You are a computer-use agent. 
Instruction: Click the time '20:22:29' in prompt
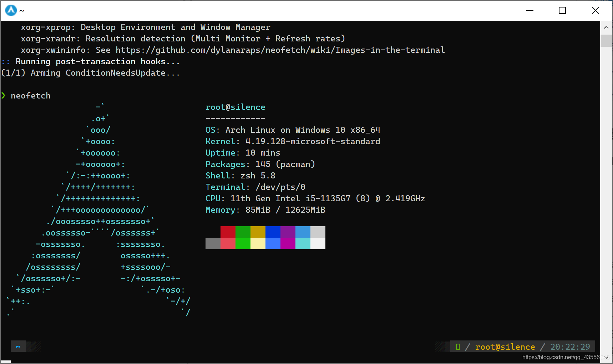coord(570,347)
